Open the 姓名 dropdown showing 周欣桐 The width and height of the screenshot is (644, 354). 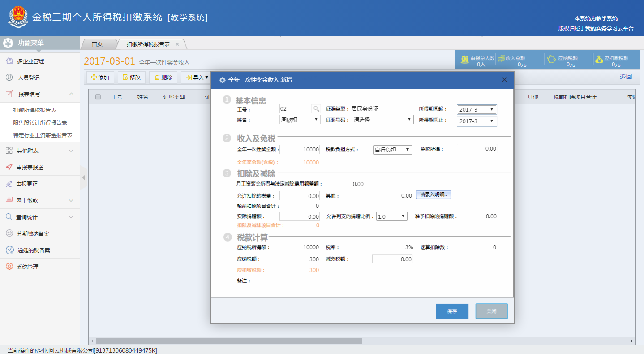[x=300, y=120]
